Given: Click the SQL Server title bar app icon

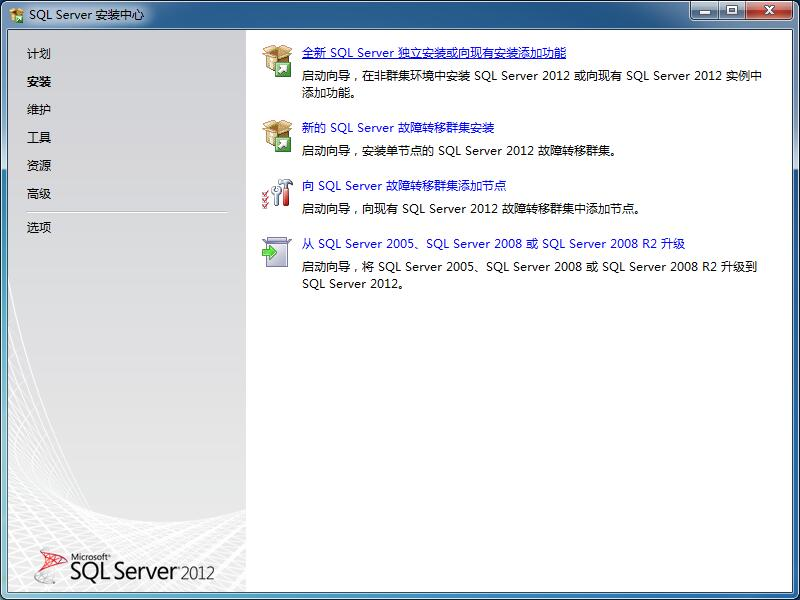Looking at the screenshot, I should coord(17,15).
